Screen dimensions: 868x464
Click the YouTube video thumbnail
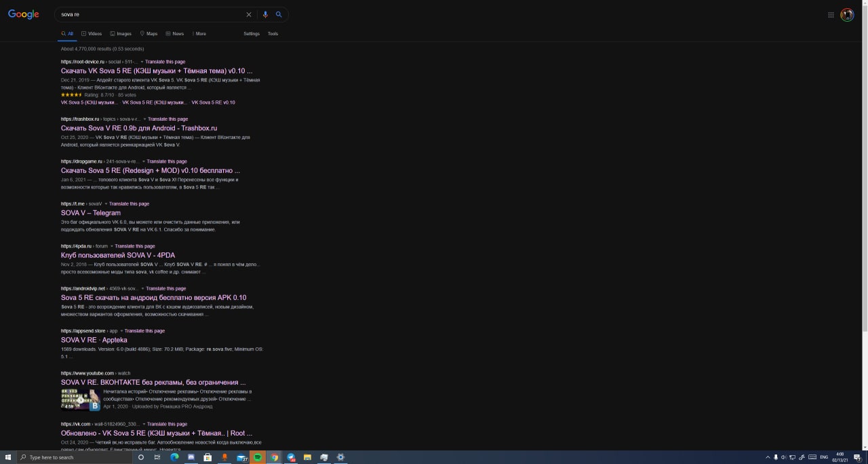click(81, 400)
